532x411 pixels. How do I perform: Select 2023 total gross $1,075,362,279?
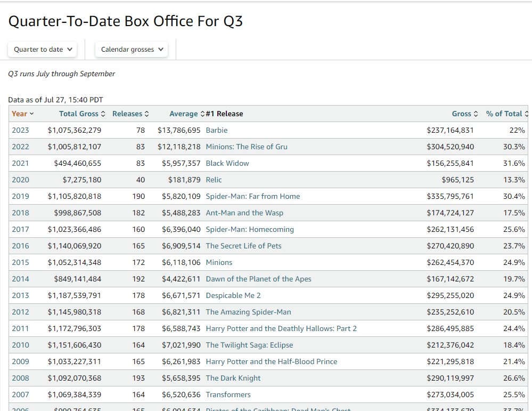75,131
